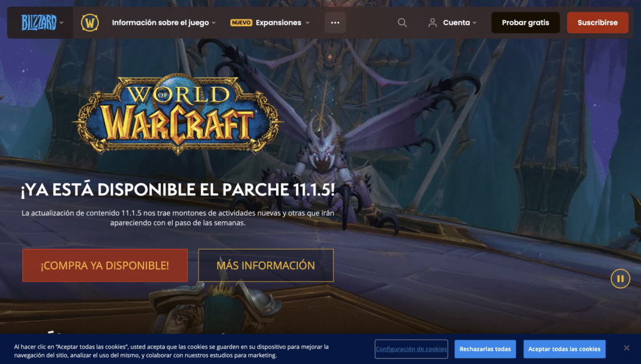Screen dimensions: 641x364
Task: Open Configuración de cookies link
Action: tap(411, 349)
